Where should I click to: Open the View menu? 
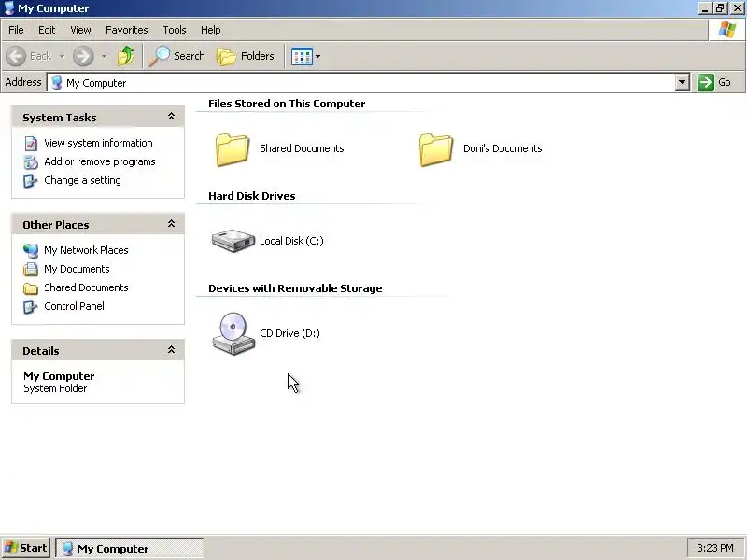tap(80, 30)
